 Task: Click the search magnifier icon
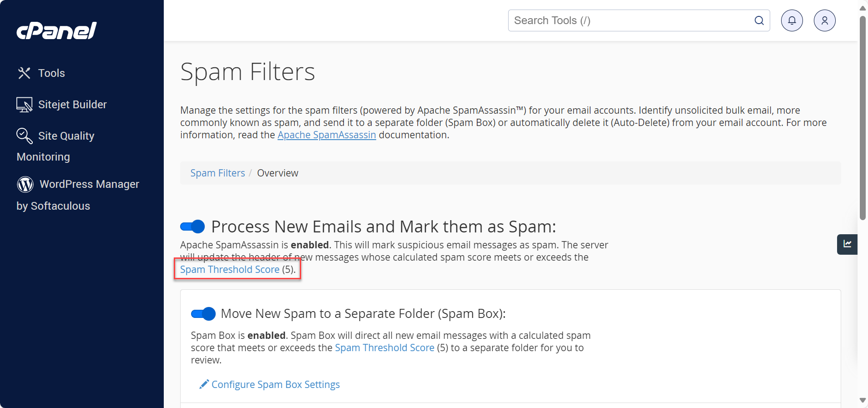point(758,20)
